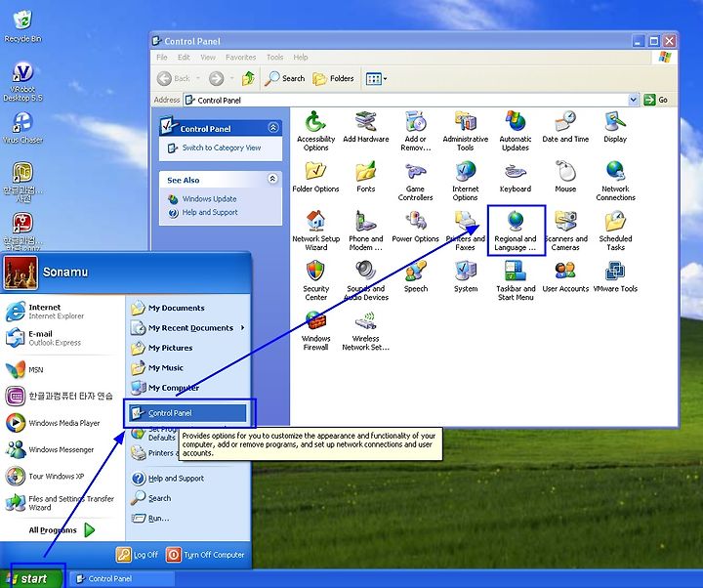The height and width of the screenshot is (588, 703).
Task: Select Control Panel in Start menu
Action: 187,413
